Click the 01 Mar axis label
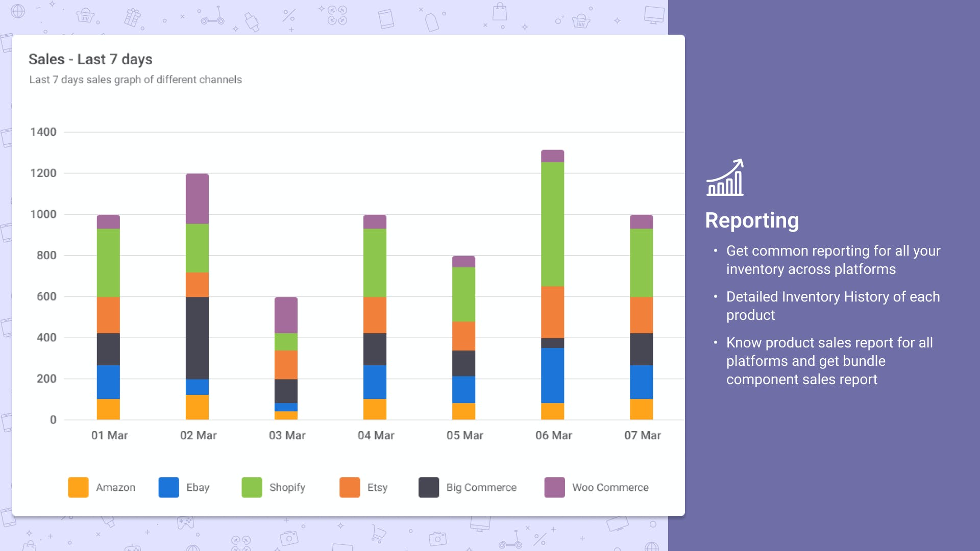This screenshot has height=551, width=980. coord(109,435)
